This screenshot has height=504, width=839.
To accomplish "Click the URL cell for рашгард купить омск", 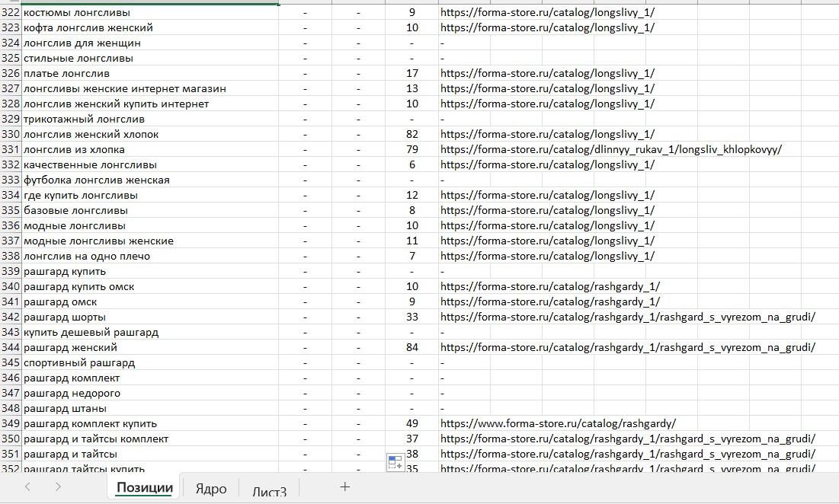I will pyautogui.click(x=550, y=287).
